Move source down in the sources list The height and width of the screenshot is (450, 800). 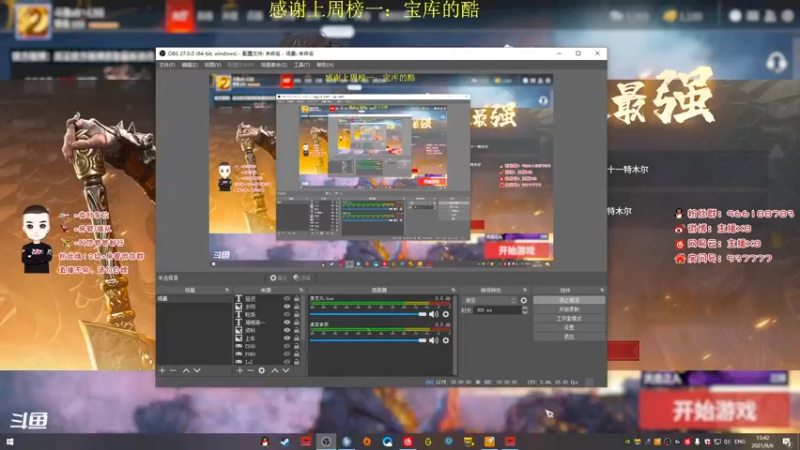coord(286,370)
